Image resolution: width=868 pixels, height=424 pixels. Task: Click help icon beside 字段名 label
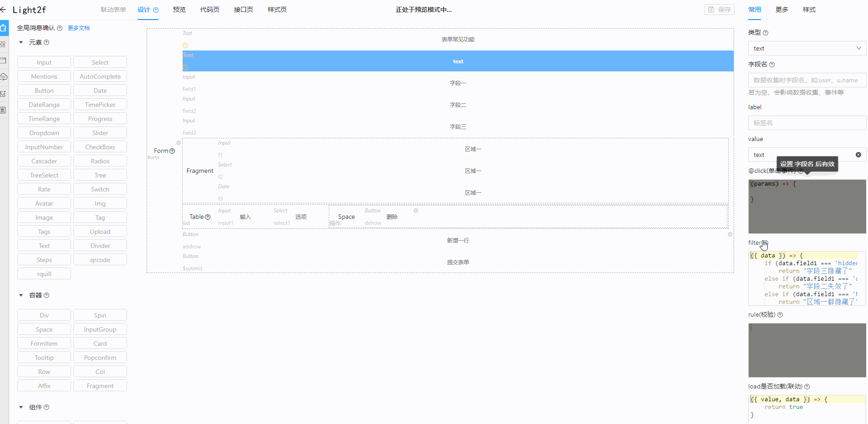[772, 65]
